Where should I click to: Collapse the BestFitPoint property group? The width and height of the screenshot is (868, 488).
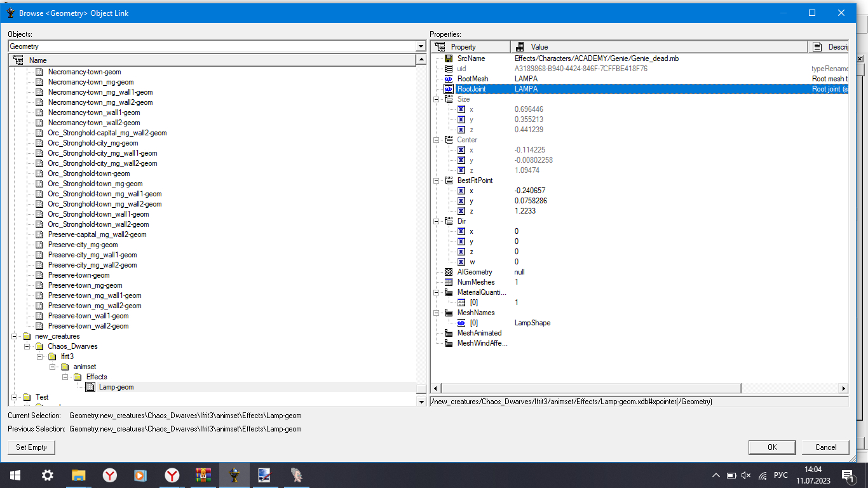pos(437,180)
